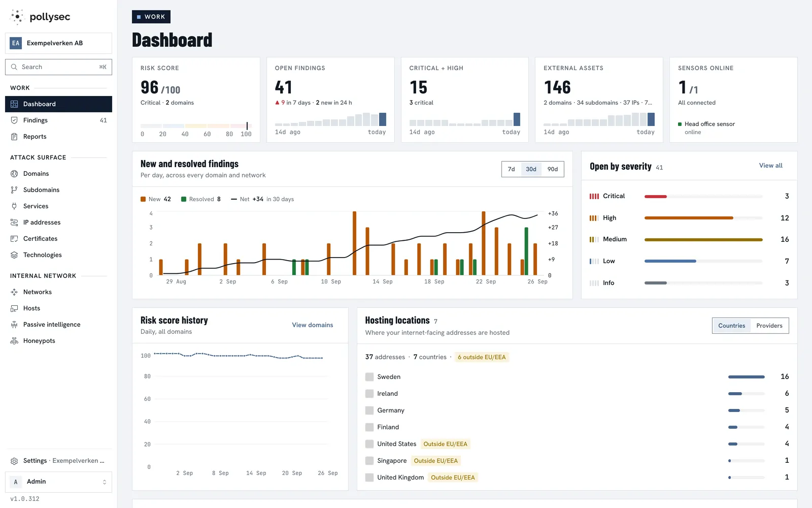The width and height of the screenshot is (812, 508).
Task: Click the Open Findings count 41
Action: (284, 87)
